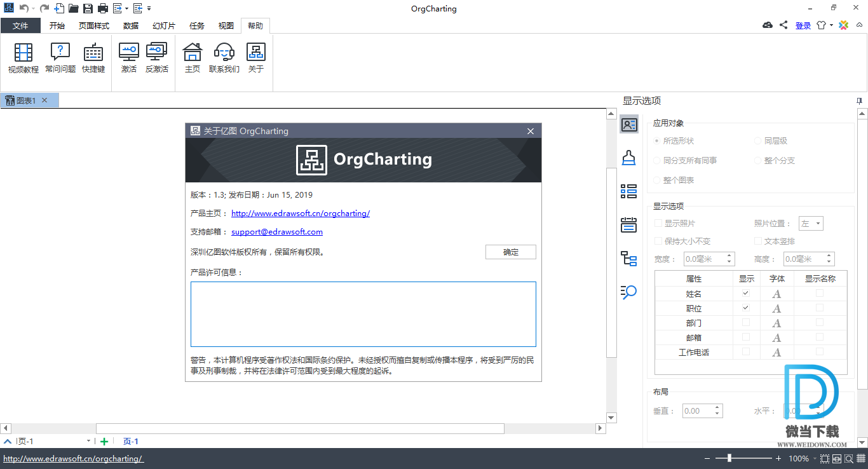This screenshot has width=868, height=469.
Task: Click the zoom slider handle in status bar
Action: point(729,458)
